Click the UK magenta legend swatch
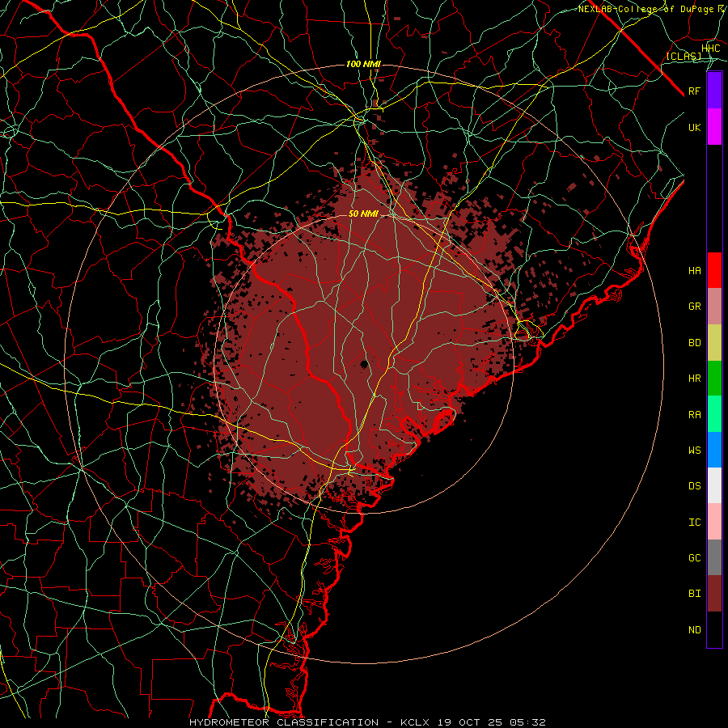 [x=714, y=127]
